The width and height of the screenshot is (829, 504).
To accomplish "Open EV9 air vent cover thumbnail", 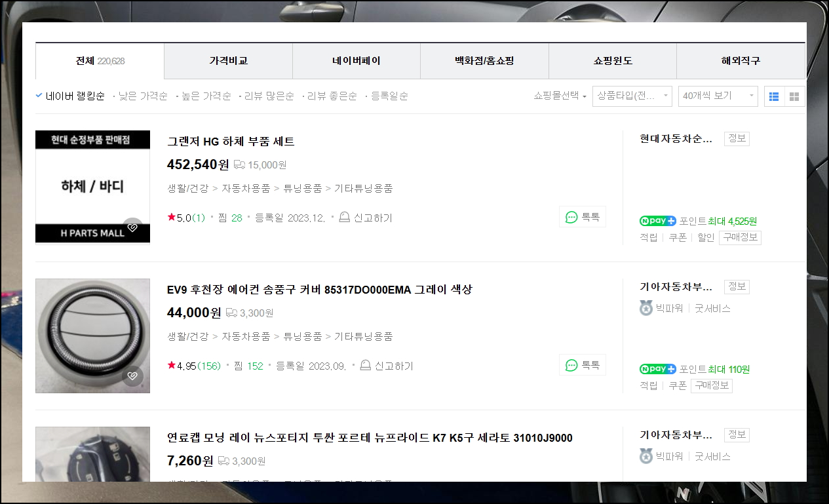I will 92,336.
